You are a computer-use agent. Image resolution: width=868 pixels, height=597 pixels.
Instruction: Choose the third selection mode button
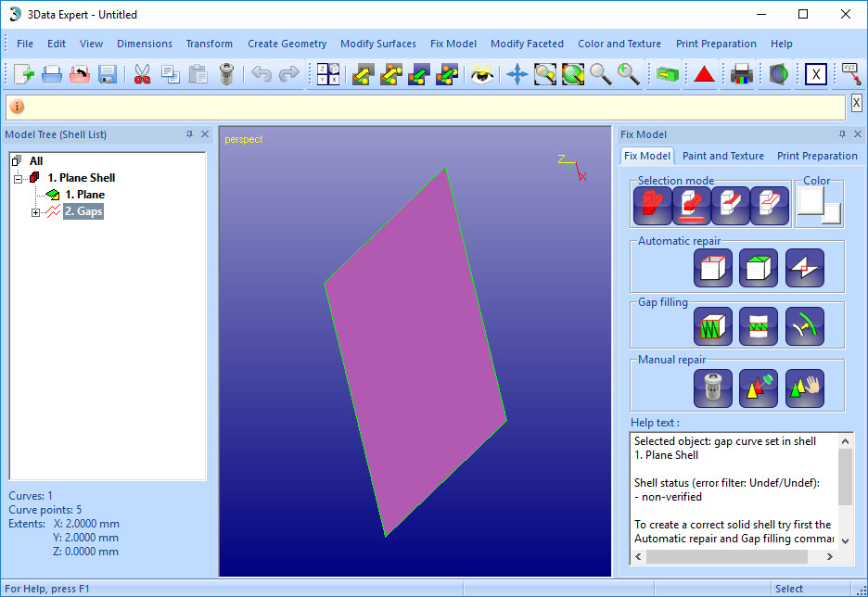point(731,205)
